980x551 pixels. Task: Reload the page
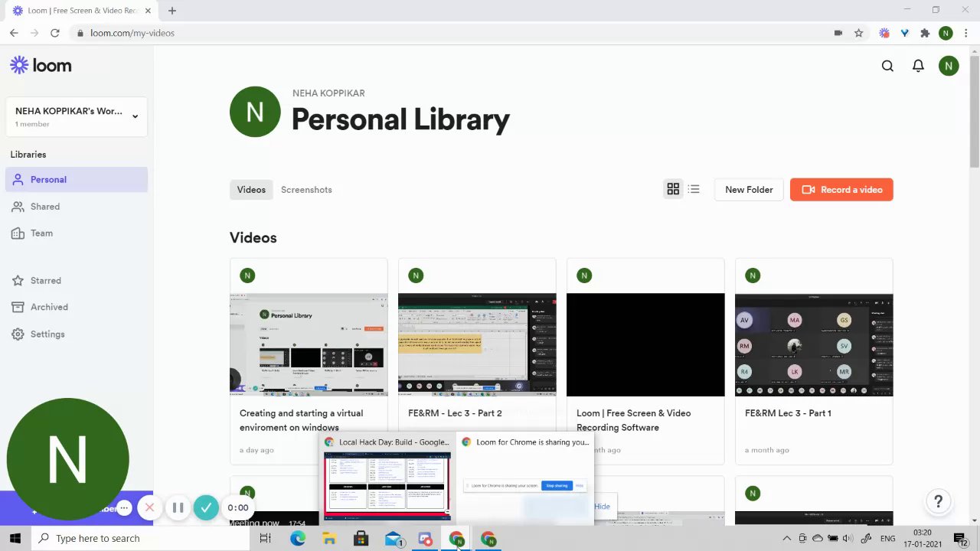pyautogui.click(x=54, y=33)
